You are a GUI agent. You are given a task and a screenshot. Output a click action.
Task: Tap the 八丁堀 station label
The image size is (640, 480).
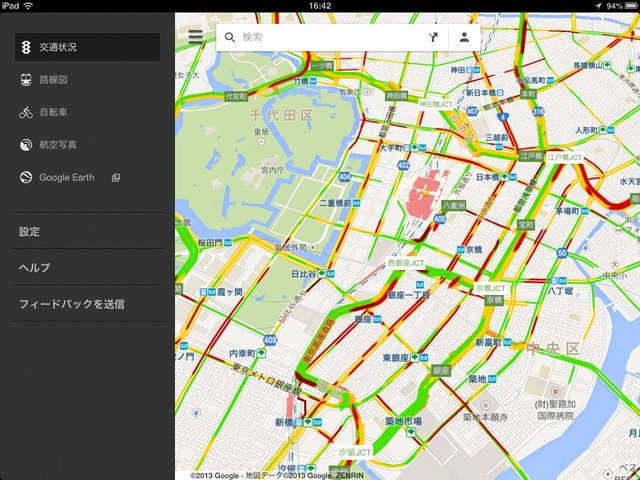560,291
